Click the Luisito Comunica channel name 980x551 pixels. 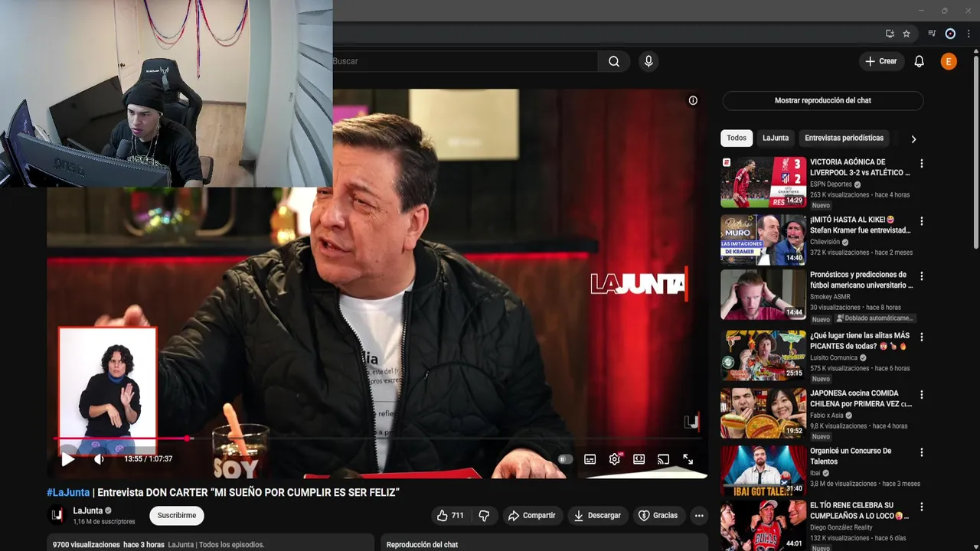click(834, 357)
